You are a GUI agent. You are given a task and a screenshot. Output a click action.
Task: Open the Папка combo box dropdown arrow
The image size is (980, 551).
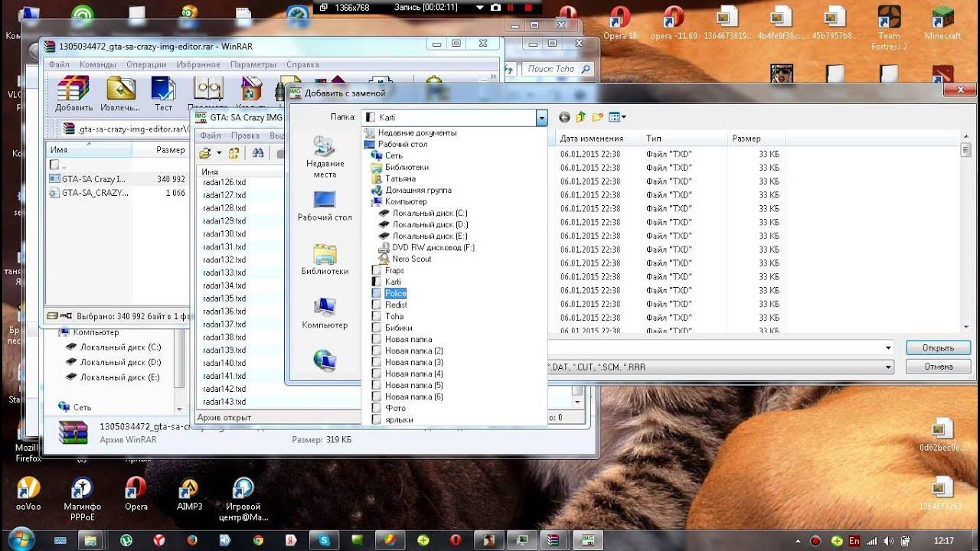(542, 117)
